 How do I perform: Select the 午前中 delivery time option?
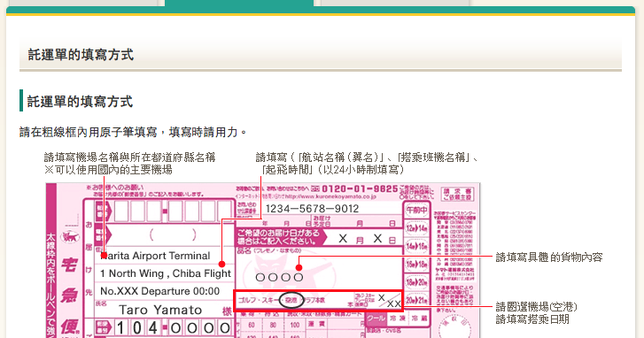pos(416,211)
